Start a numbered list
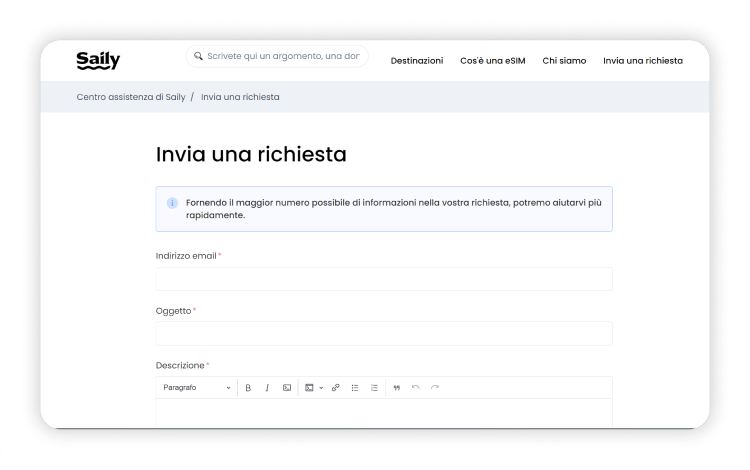Screen dimensions: 750x470 374,387
